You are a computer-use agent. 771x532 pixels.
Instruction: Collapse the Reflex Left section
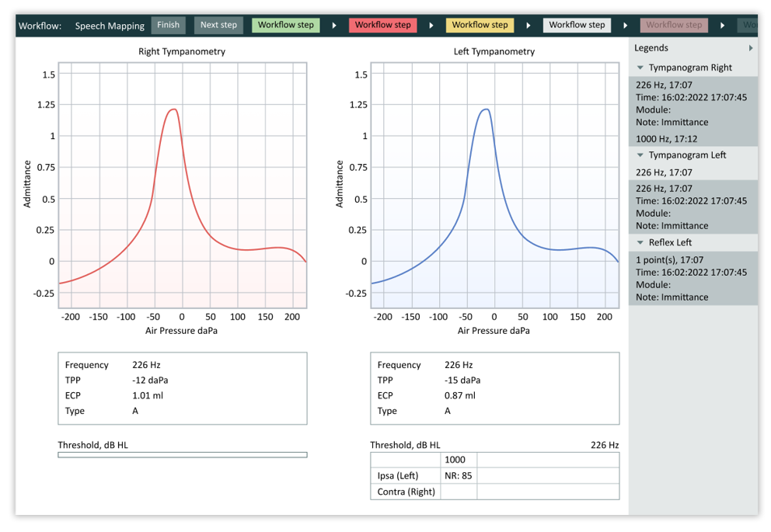[640, 242]
